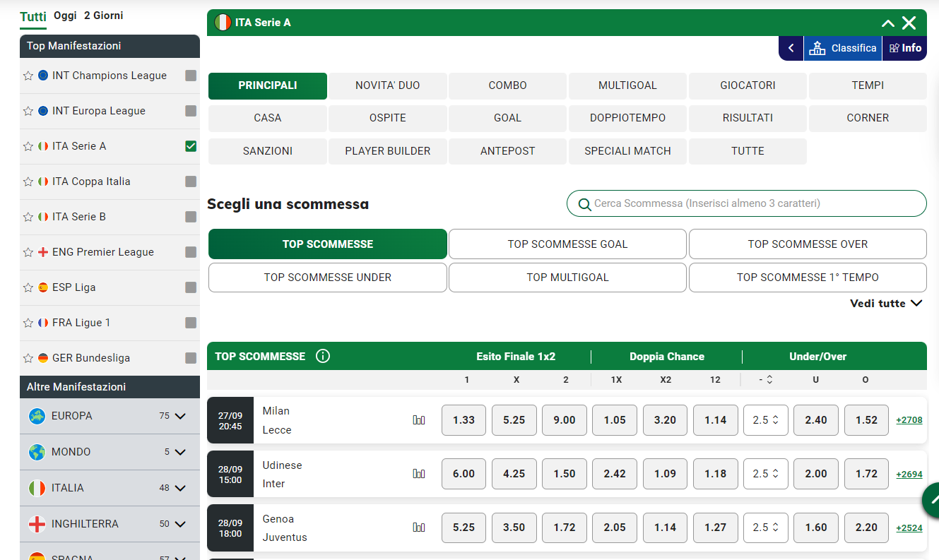Open Vedi tutte to show all bet types

885,303
